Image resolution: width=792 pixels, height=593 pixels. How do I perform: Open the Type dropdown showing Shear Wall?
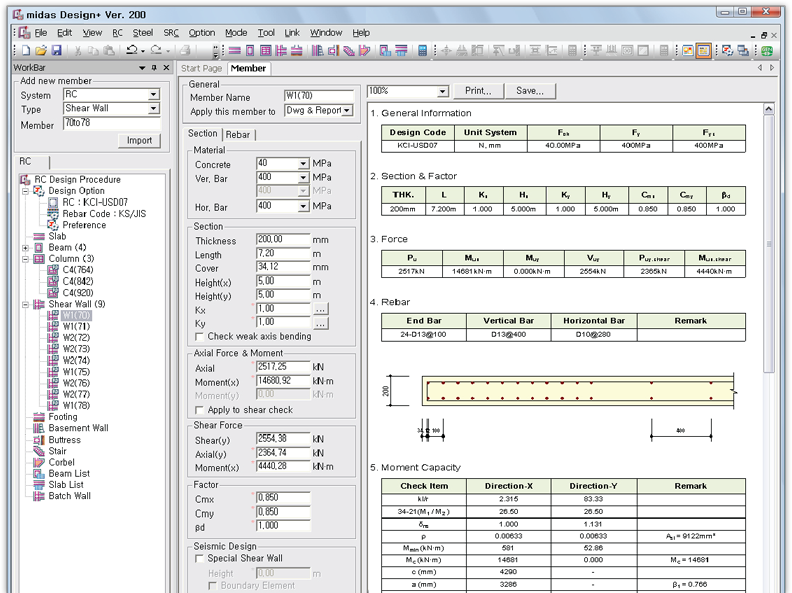pos(154,109)
